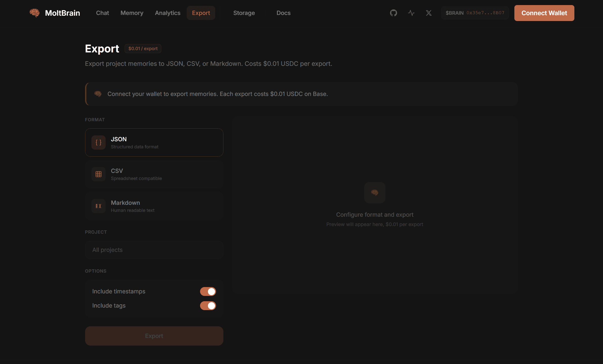This screenshot has height=364, width=603.
Task: Open the Docs navigation item
Action: [283, 13]
